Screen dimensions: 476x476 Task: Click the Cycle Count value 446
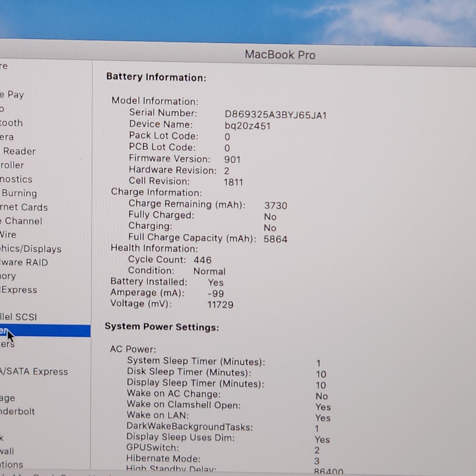202,260
